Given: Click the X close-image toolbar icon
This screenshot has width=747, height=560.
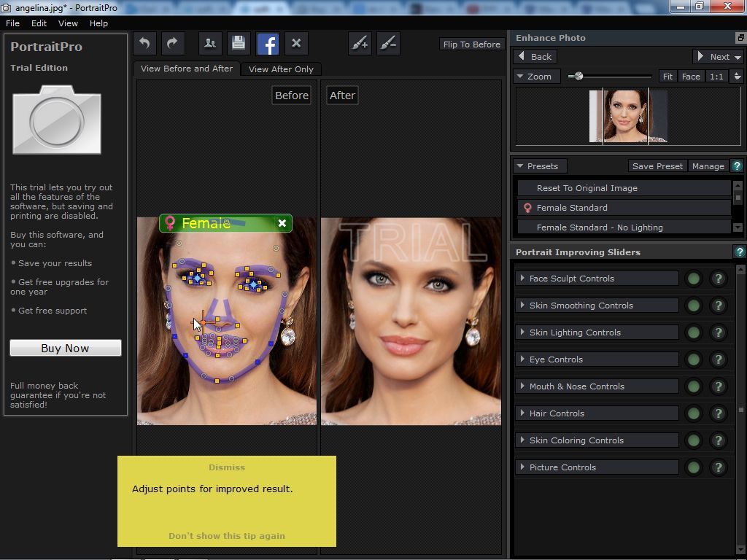Looking at the screenshot, I should 296,44.
